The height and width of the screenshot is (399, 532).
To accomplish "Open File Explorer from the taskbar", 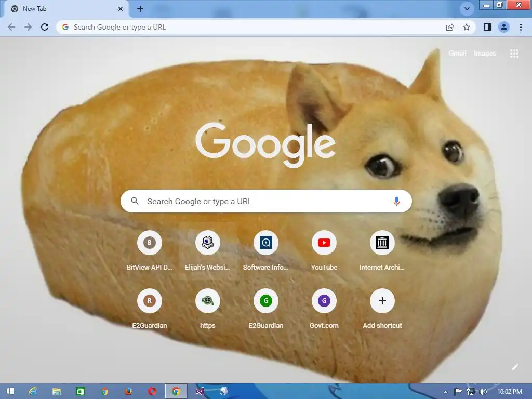I will (x=56, y=391).
